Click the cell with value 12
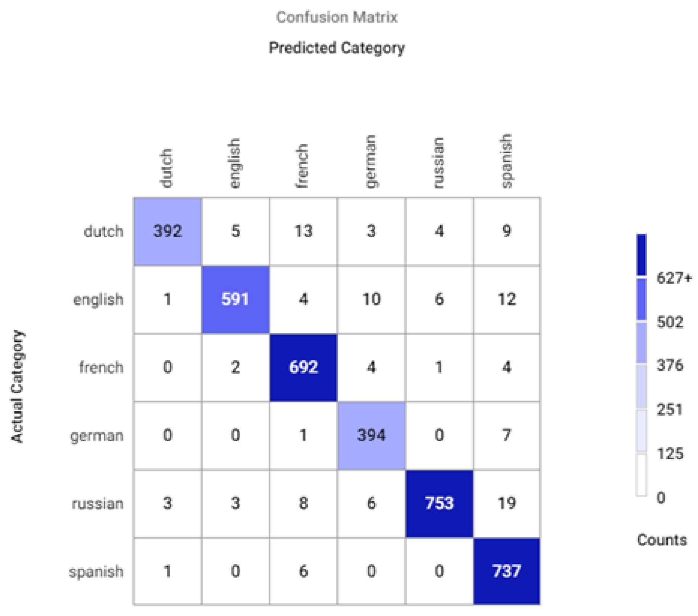Screen dimensions: 698x616 [x=507, y=299]
